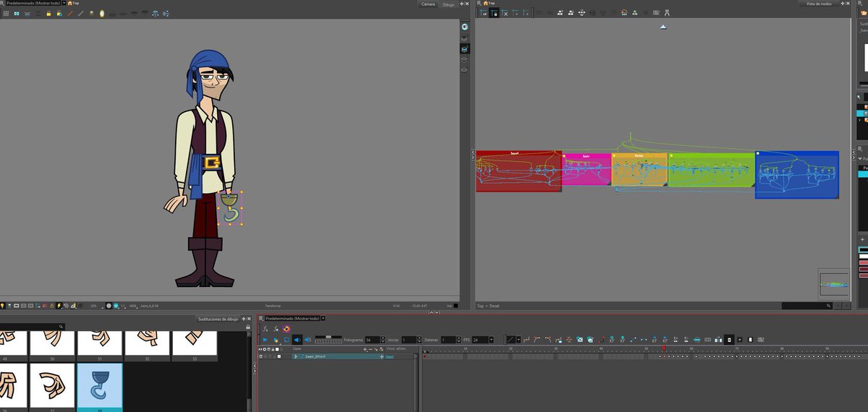This screenshot has height=412, width=868.
Task: Select the blue backdrop group in Node view
Action: [796, 175]
